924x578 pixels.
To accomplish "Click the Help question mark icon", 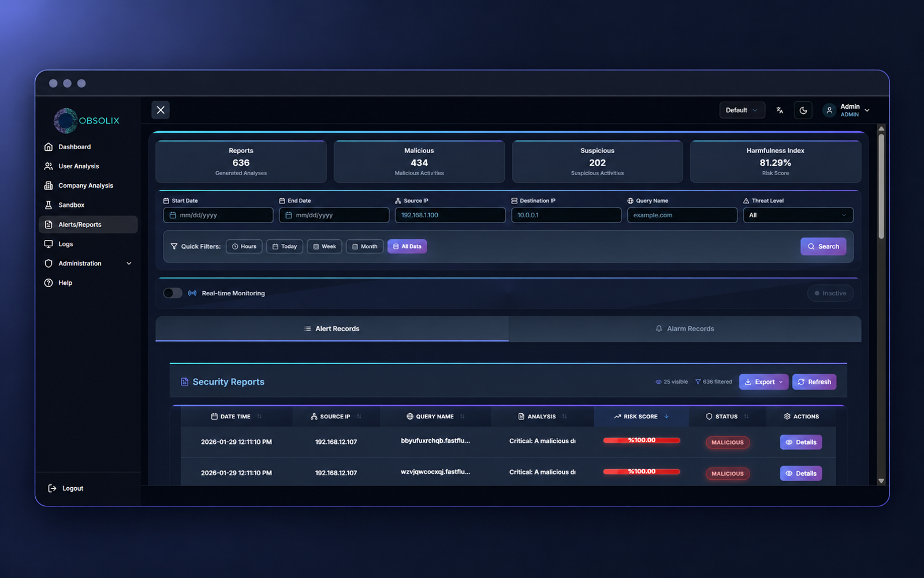I will (49, 283).
